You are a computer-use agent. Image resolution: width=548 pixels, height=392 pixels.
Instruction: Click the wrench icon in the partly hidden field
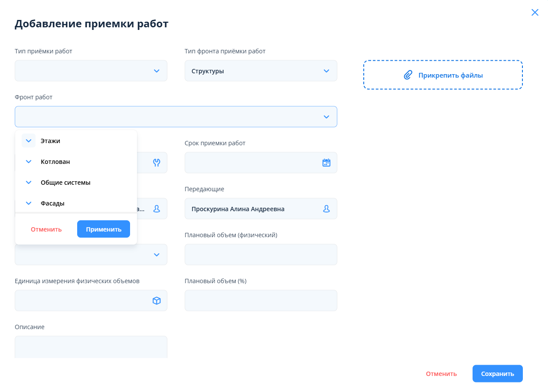(x=157, y=163)
